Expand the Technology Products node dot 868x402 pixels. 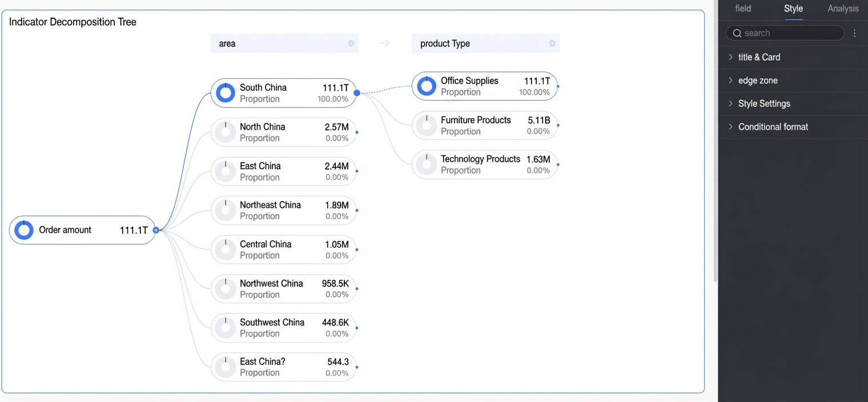tap(558, 164)
